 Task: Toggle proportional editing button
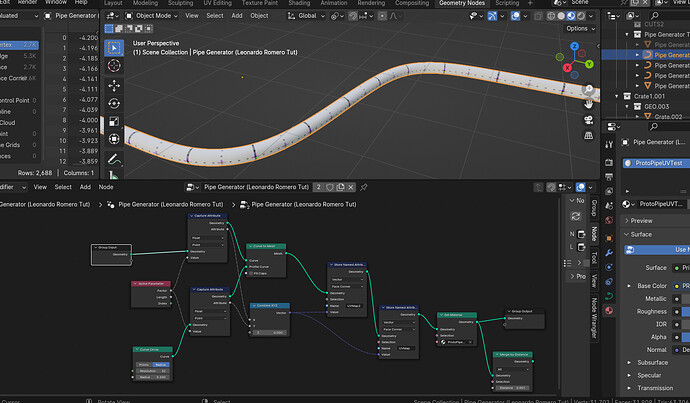coord(382,16)
